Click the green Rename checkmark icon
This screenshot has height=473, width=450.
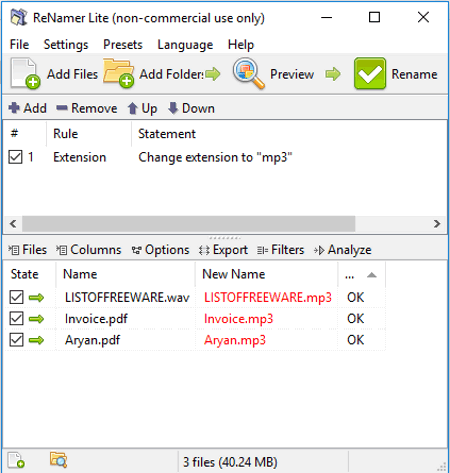click(x=370, y=73)
